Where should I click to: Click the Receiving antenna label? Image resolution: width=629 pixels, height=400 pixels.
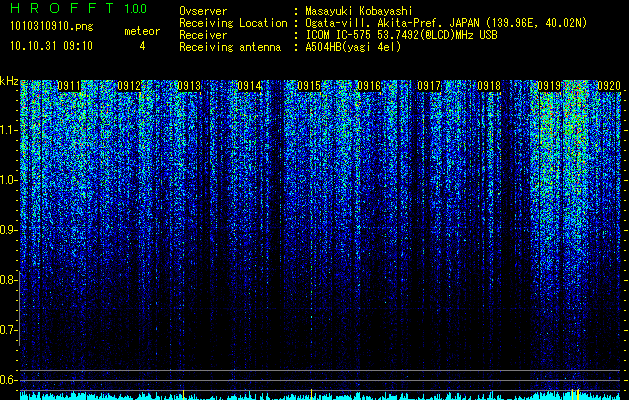(230, 47)
